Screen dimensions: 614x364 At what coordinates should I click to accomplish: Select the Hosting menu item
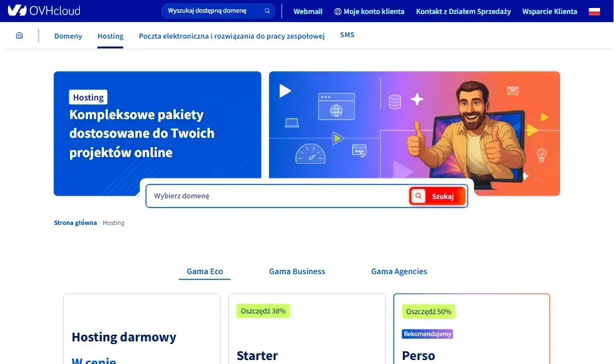click(x=111, y=36)
